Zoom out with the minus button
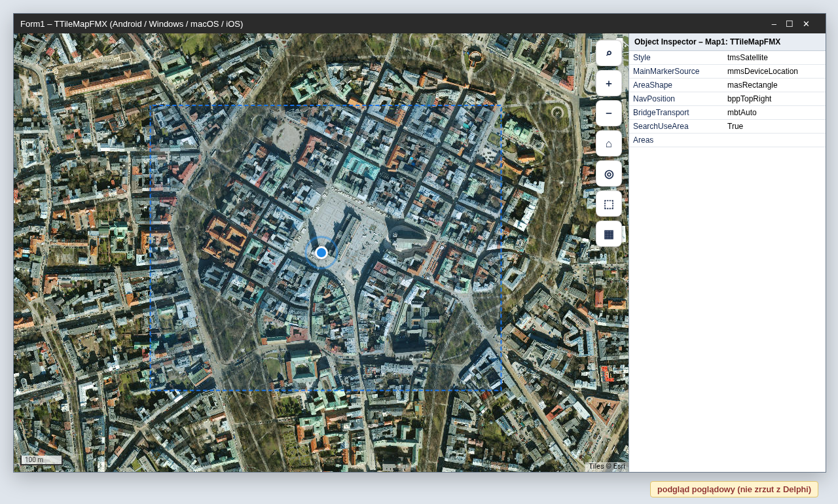Screen dimensions: 838x504 (x=609, y=113)
